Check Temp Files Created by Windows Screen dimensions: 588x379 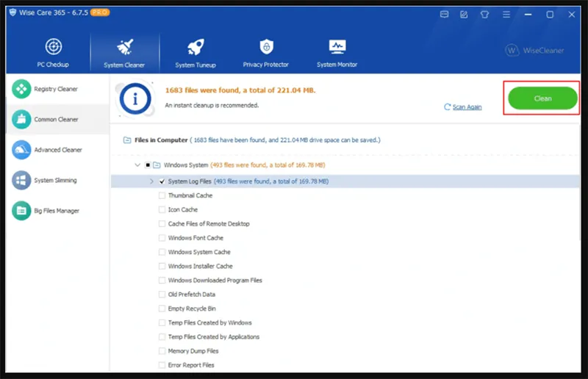pyautogui.click(x=162, y=322)
